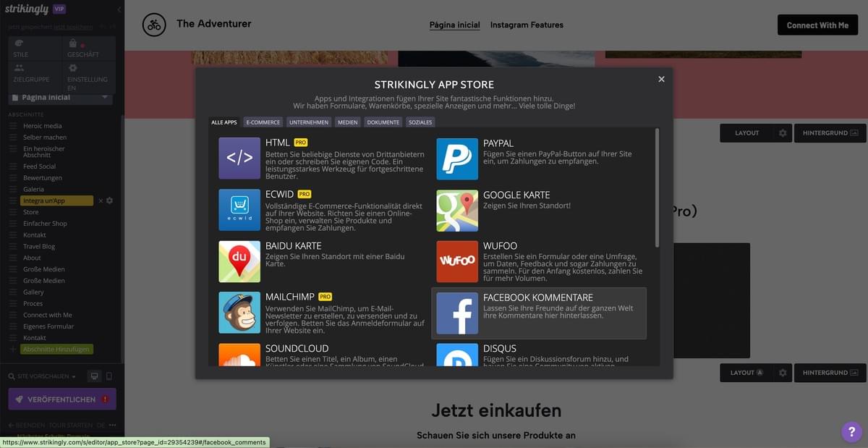Open the HTML app icon
868x448 pixels.
(x=239, y=159)
